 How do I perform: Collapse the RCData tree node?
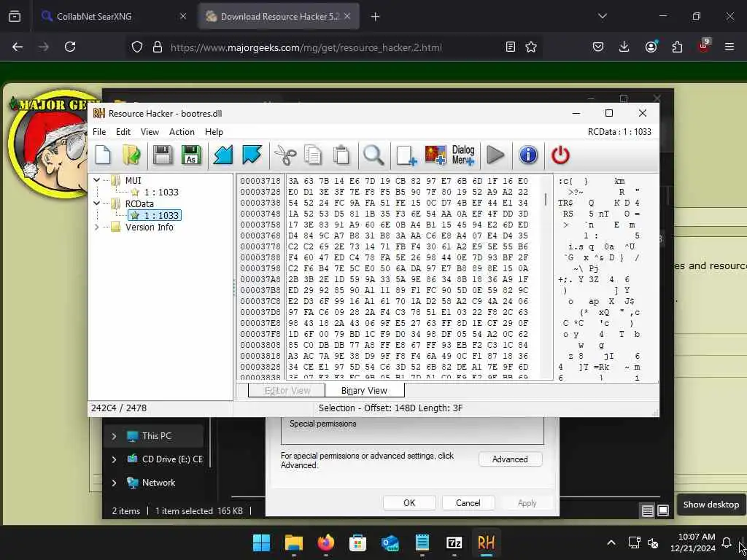[97, 203]
